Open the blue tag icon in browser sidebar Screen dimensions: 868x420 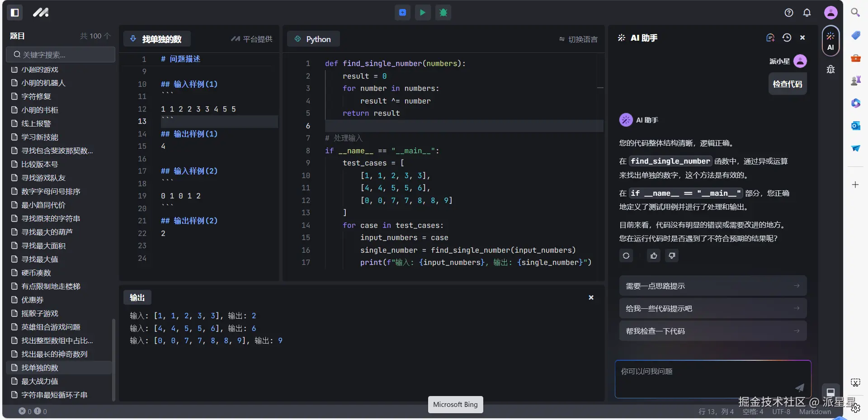pyautogui.click(x=855, y=35)
